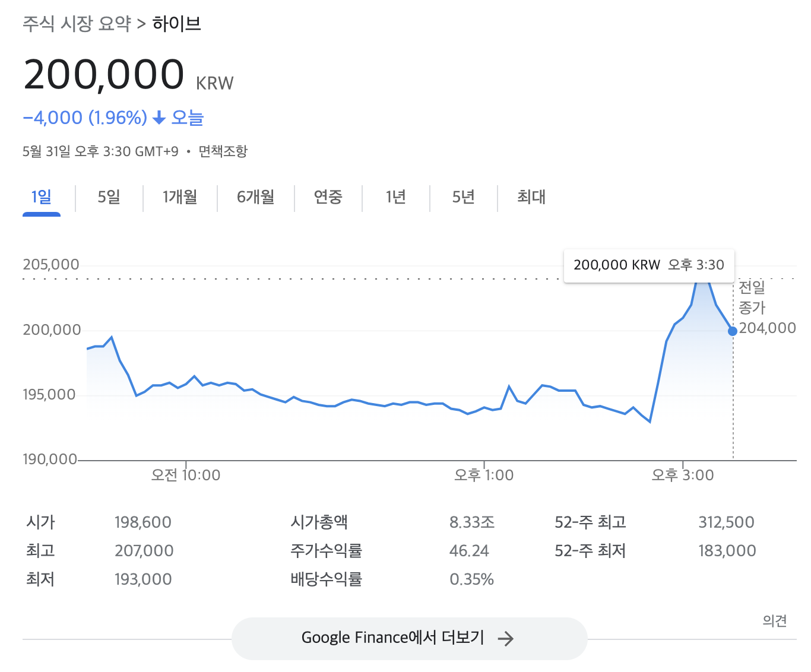Viewport: 811px width, 672px height.
Task: Click the −4,000 (1.96%) price change text
Action: (x=85, y=118)
